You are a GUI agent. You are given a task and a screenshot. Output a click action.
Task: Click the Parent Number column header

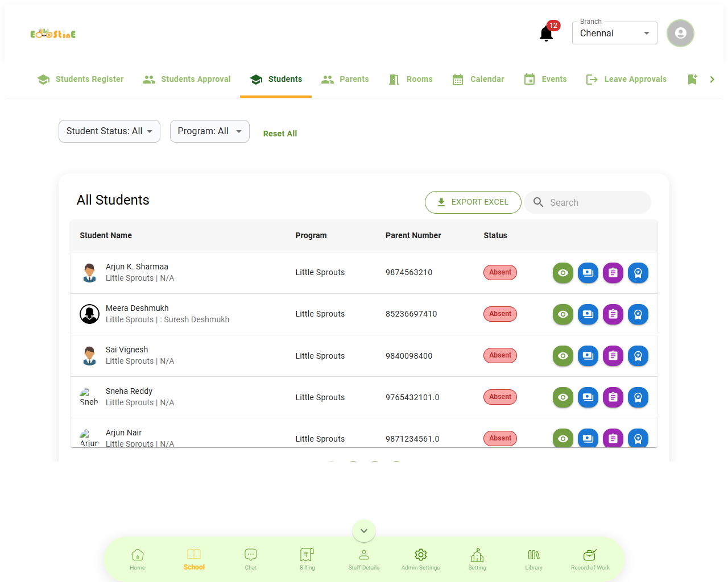tap(413, 235)
